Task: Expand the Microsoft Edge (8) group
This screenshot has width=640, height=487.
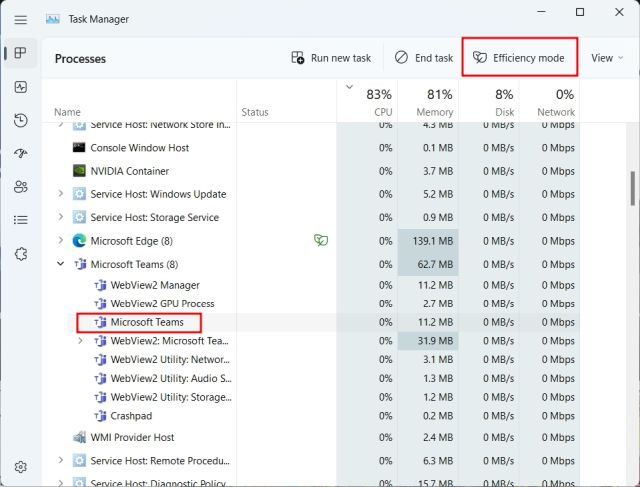Action: pyautogui.click(x=60, y=240)
